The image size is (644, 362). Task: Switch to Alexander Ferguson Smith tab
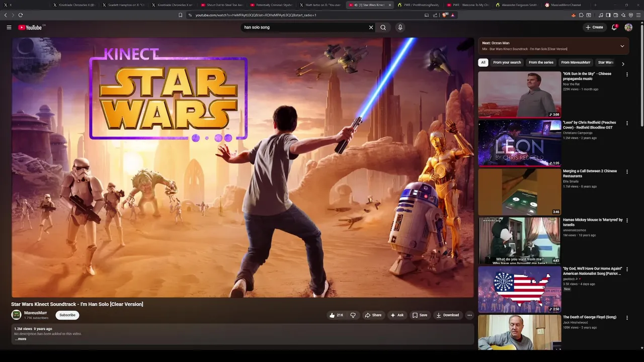pos(517,5)
